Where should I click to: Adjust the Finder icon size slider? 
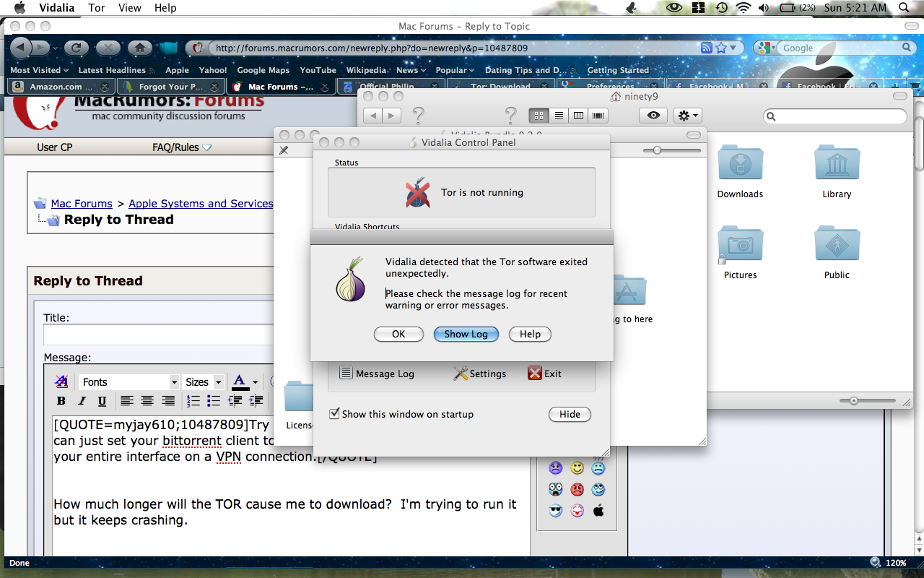pos(855,400)
